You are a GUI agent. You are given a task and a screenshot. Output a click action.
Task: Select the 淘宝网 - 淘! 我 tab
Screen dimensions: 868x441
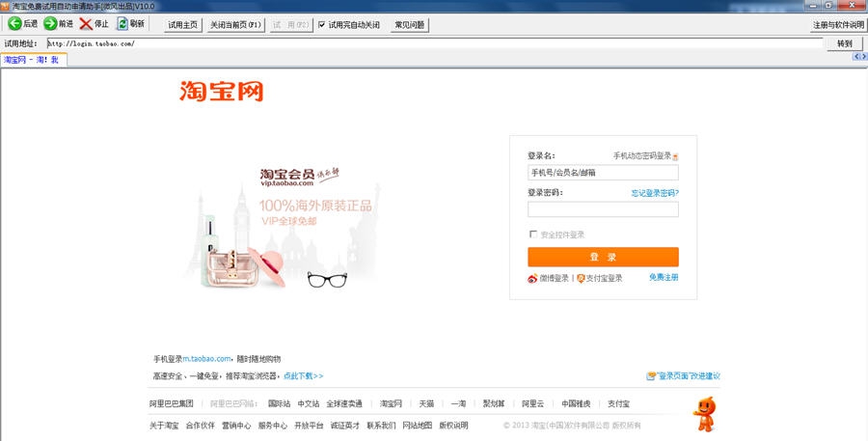(x=33, y=60)
